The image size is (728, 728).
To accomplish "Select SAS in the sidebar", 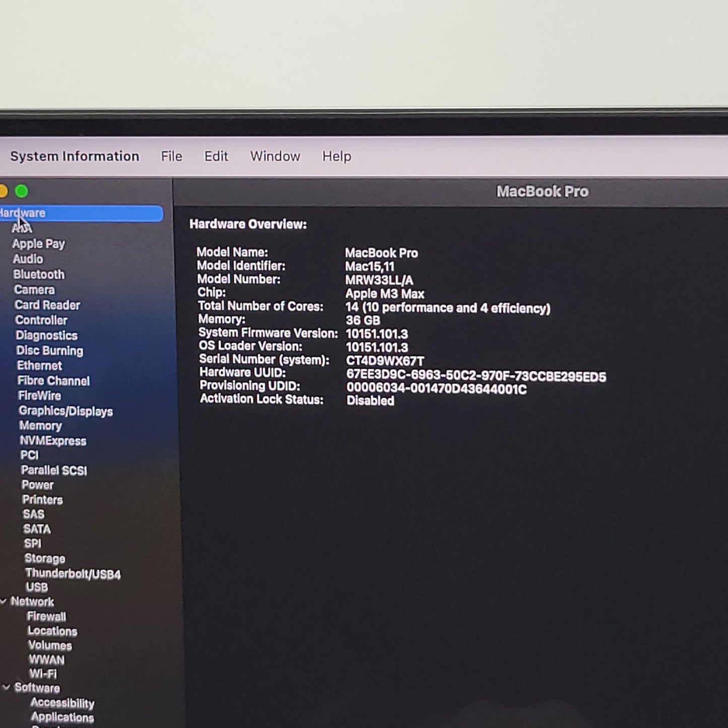I will [33, 514].
